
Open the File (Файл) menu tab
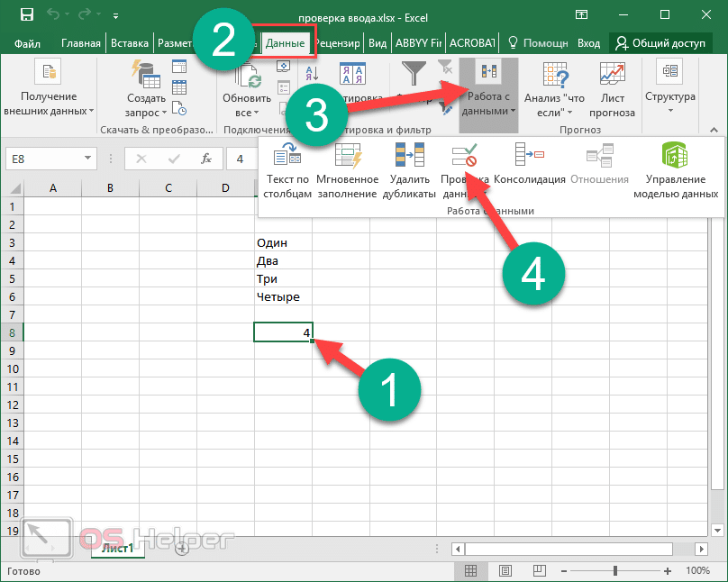coord(26,43)
